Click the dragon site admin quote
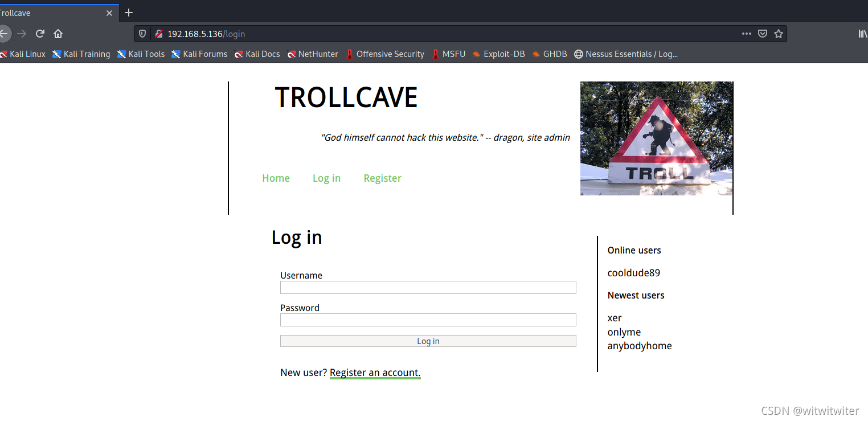The width and height of the screenshot is (868, 421). click(445, 137)
